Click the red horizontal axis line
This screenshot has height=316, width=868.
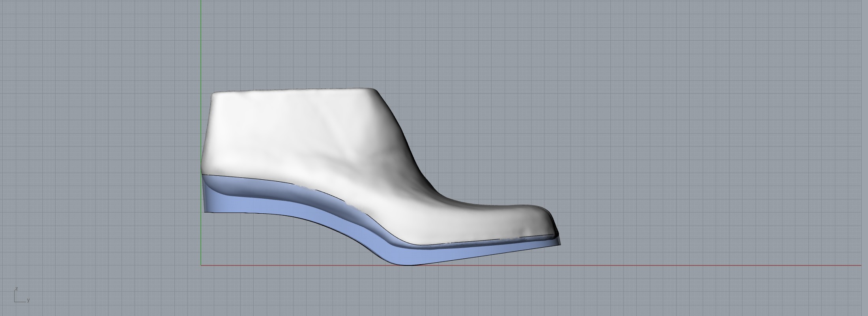(x=671, y=265)
